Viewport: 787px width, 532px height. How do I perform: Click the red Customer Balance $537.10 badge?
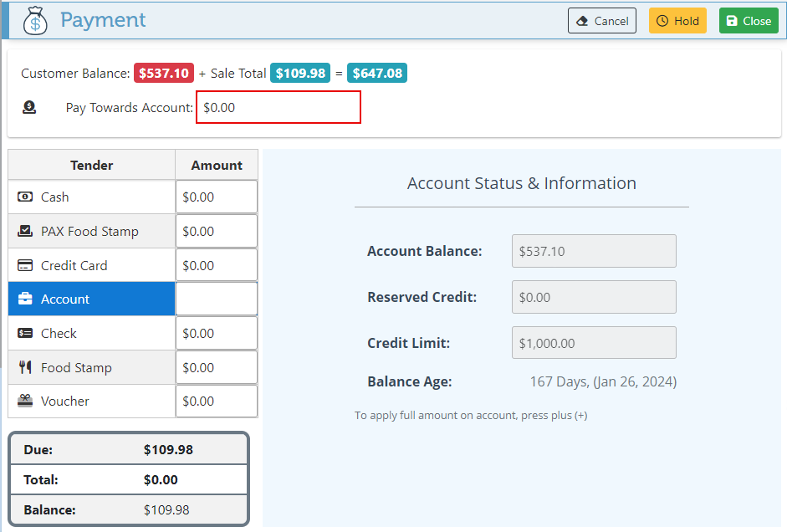[164, 74]
